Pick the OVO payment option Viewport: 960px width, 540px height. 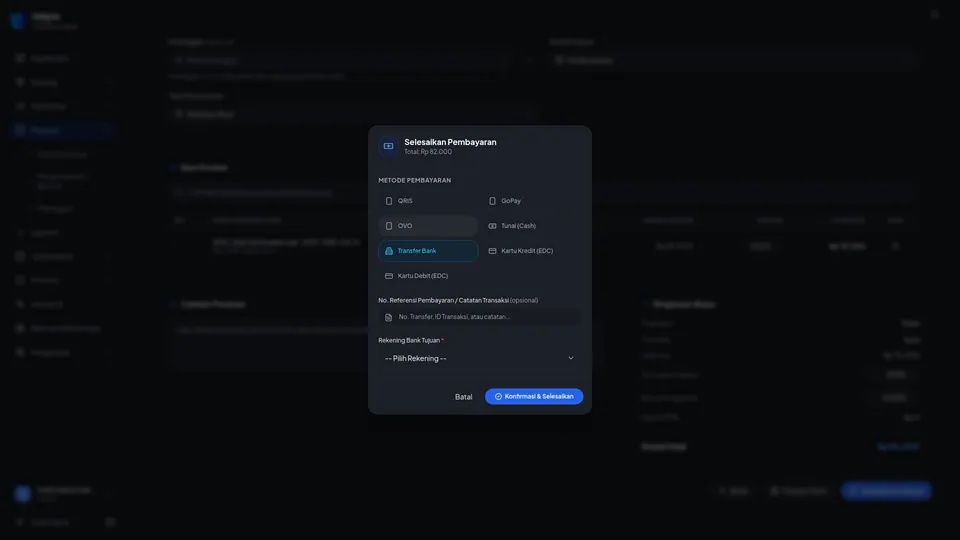[x=428, y=226]
